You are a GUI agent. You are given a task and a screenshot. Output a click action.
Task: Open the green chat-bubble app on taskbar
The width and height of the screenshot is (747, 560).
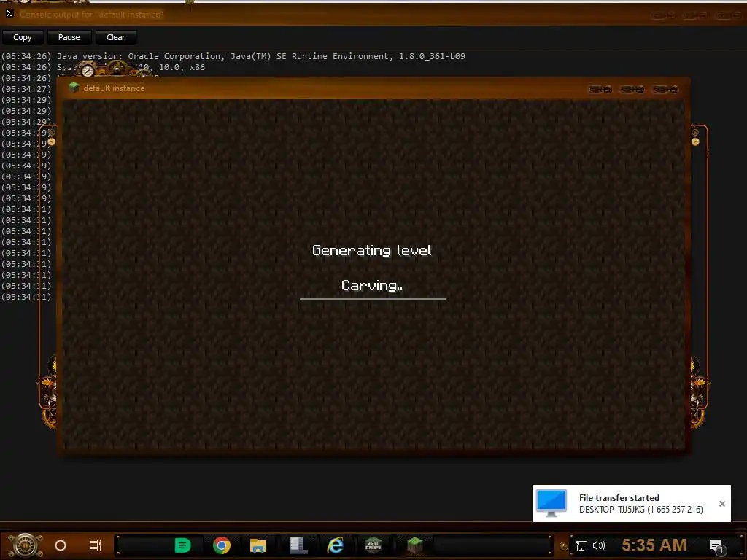182,545
